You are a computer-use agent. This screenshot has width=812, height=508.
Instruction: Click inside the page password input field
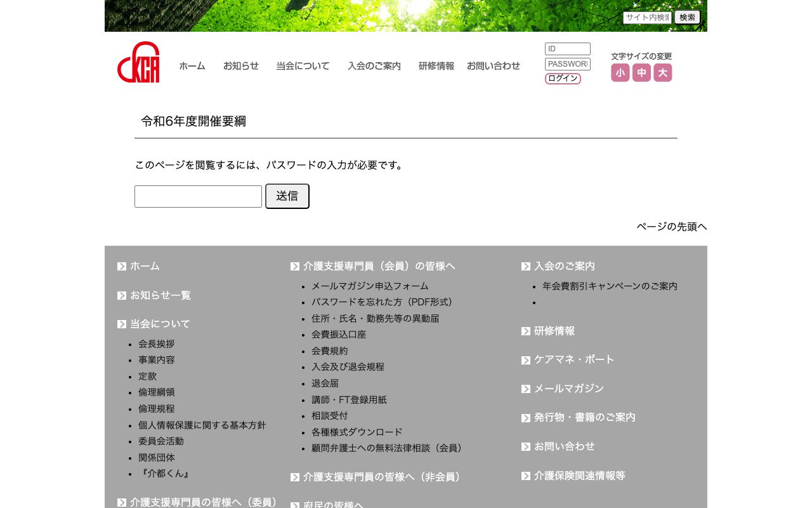(198, 196)
